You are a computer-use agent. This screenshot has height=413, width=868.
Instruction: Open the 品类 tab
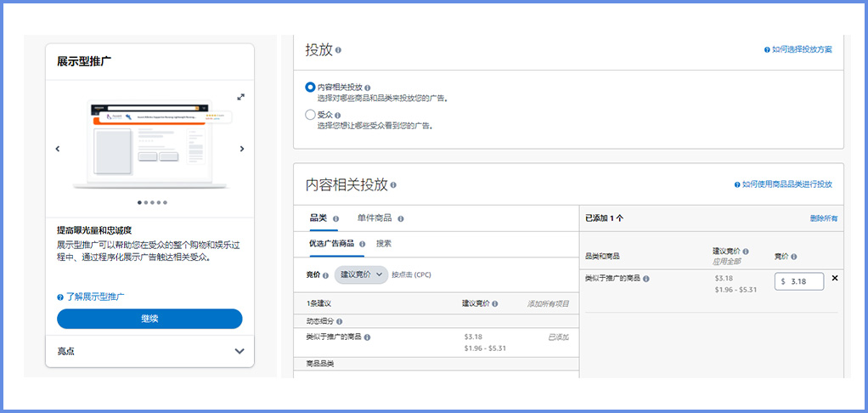tap(318, 218)
